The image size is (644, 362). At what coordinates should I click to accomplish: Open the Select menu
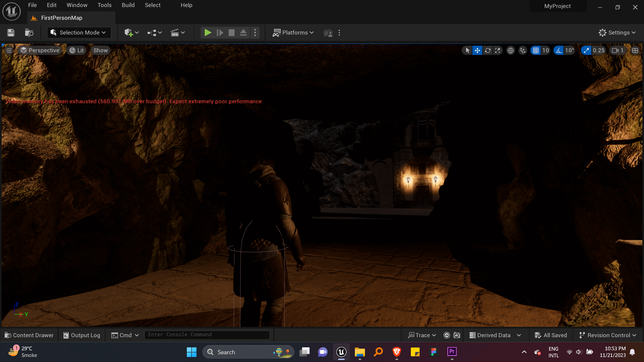(x=153, y=5)
